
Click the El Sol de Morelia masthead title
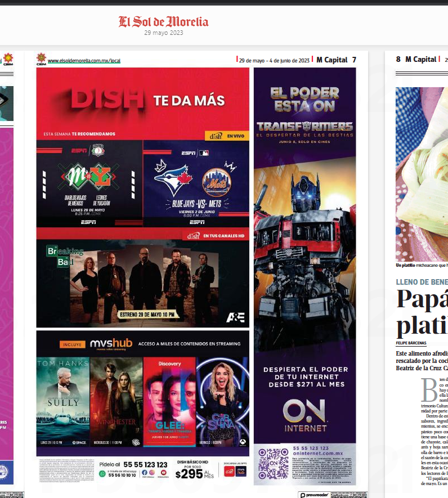pyautogui.click(x=163, y=22)
